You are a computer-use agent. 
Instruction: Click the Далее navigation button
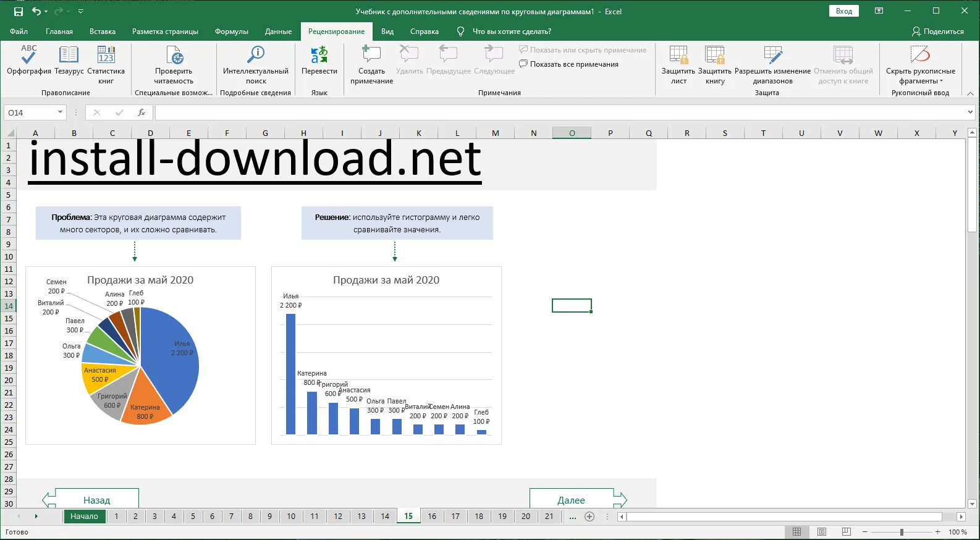[x=572, y=500]
